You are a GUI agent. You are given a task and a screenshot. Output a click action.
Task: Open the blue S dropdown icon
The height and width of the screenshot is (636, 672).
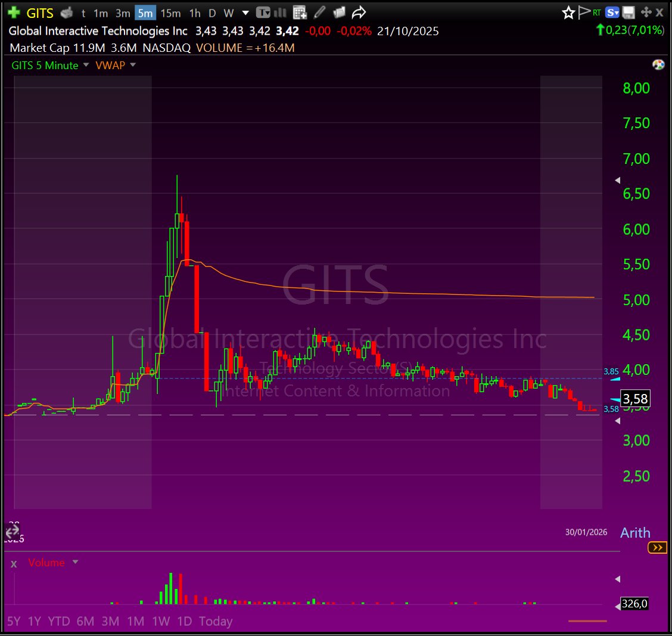612,13
